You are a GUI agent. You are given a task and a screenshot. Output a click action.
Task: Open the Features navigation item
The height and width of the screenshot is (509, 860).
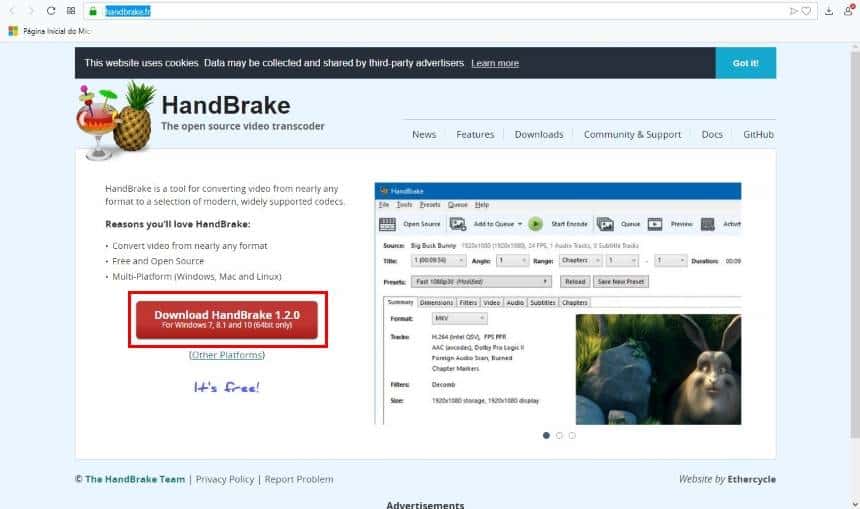pyautogui.click(x=475, y=134)
